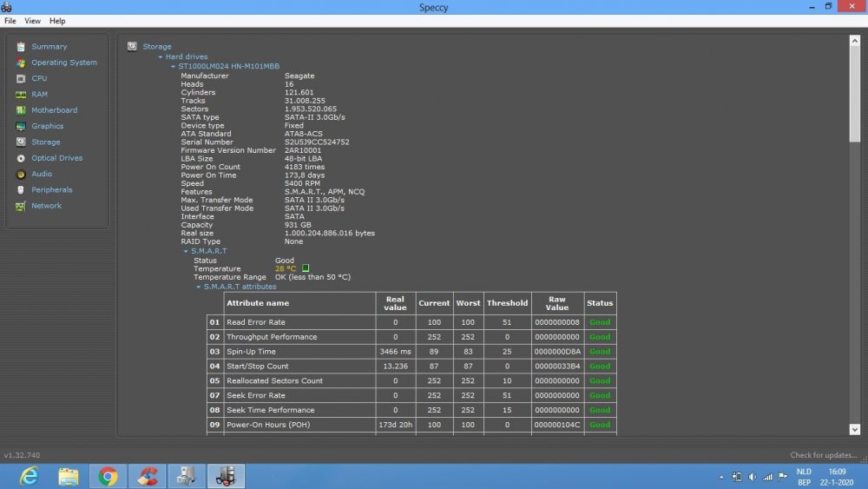Click firmware version 2AR10001

(303, 150)
